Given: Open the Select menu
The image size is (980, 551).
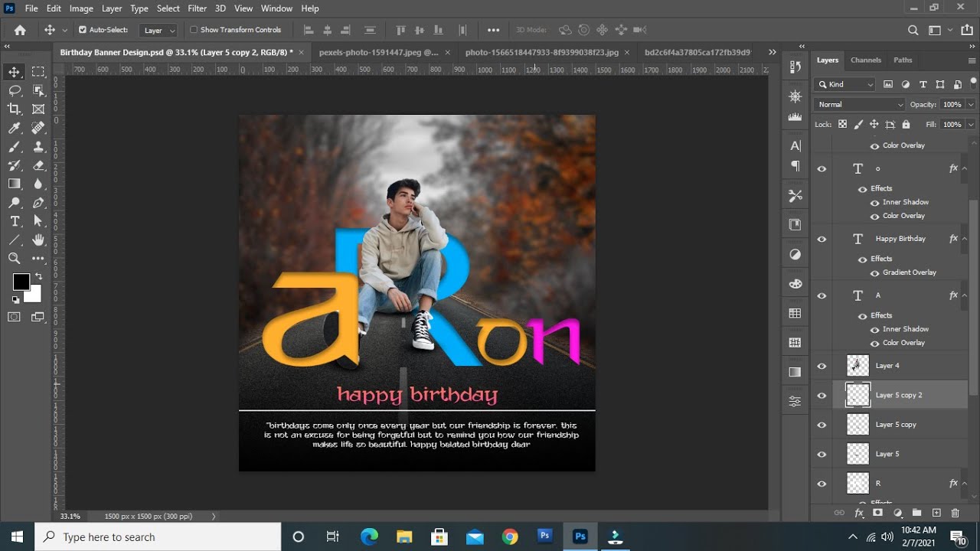Looking at the screenshot, I should tap(168, 8).
